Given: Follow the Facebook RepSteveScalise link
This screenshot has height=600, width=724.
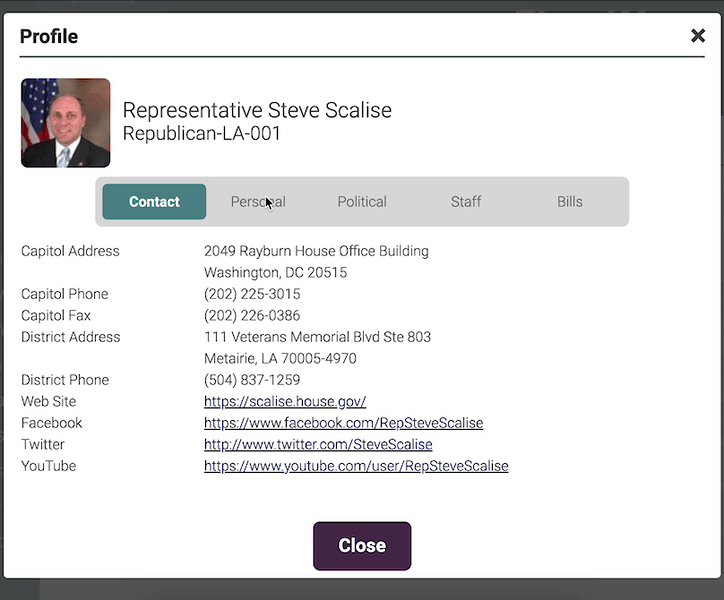Looking at the screenshot, I should pyautogui.click(x=343, y=423).
